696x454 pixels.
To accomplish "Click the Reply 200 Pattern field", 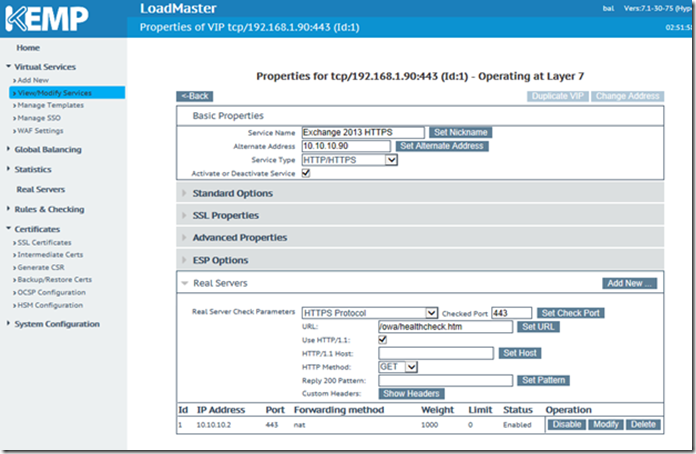I will pyautogui.click(x=445, y=380).
